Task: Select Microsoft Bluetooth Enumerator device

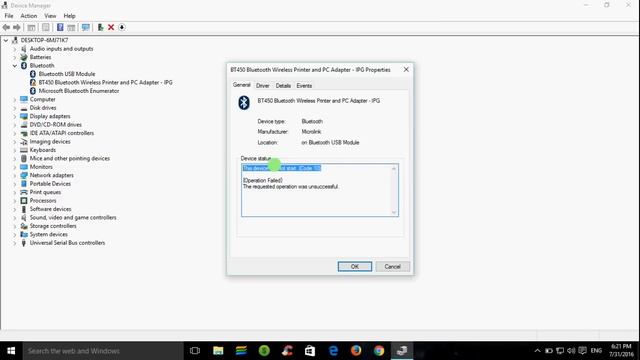Action: [79, 91]
